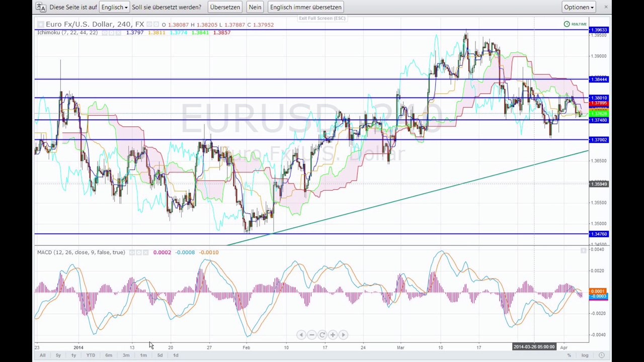Zoom in the chart with plus button
This screenshot has height=362, width=644.
click(x=333, y=335)
